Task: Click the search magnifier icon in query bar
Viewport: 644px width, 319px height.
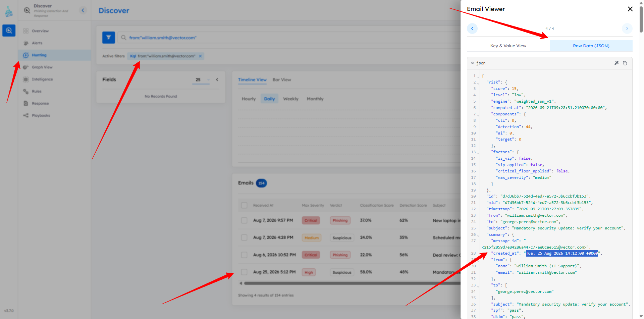Action: (x=124, y=38)
